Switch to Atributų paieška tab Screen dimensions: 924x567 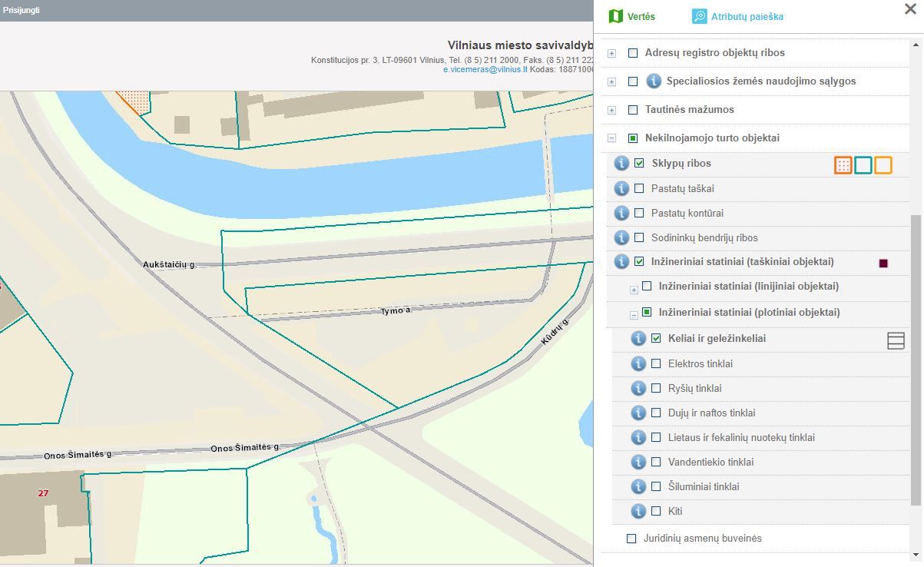pyautogui.click(x=737, y=16)
